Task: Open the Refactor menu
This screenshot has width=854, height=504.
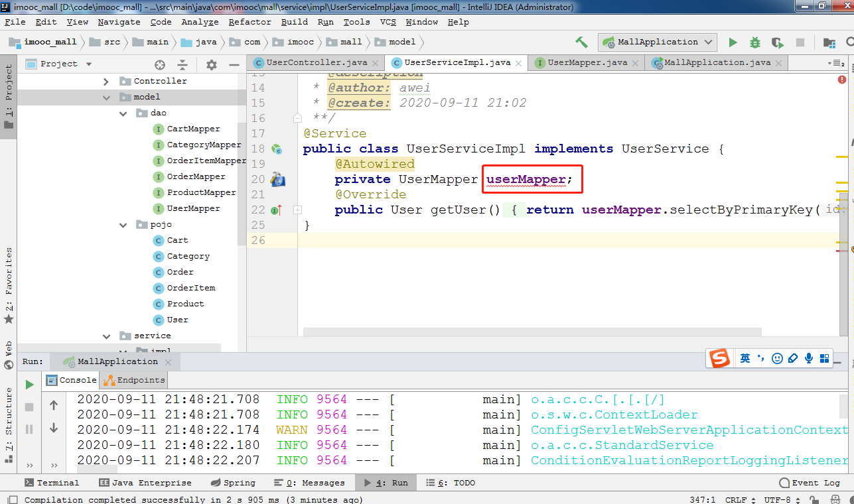Action: coord(249,22)
